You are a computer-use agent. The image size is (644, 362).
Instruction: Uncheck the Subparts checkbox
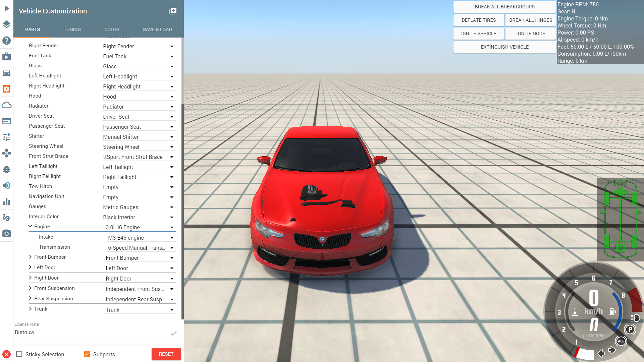click(x=87, y=354)
